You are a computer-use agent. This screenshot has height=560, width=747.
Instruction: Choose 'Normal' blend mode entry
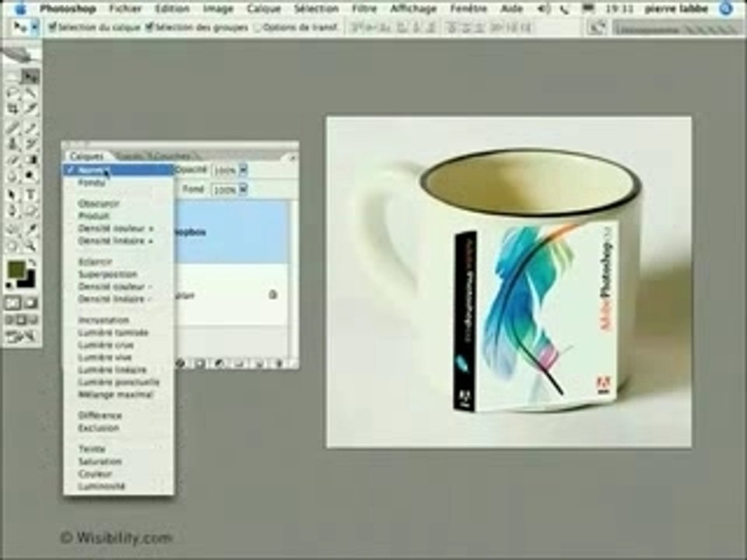(118, 170)
